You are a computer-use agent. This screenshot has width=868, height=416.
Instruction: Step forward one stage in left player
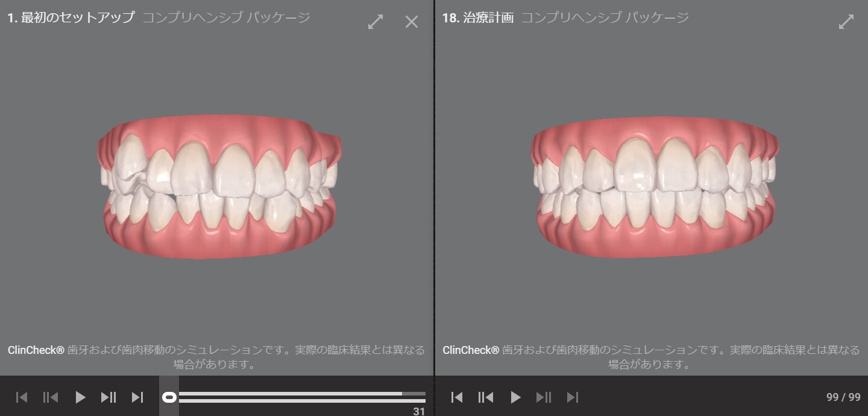(x=108, y=397)
